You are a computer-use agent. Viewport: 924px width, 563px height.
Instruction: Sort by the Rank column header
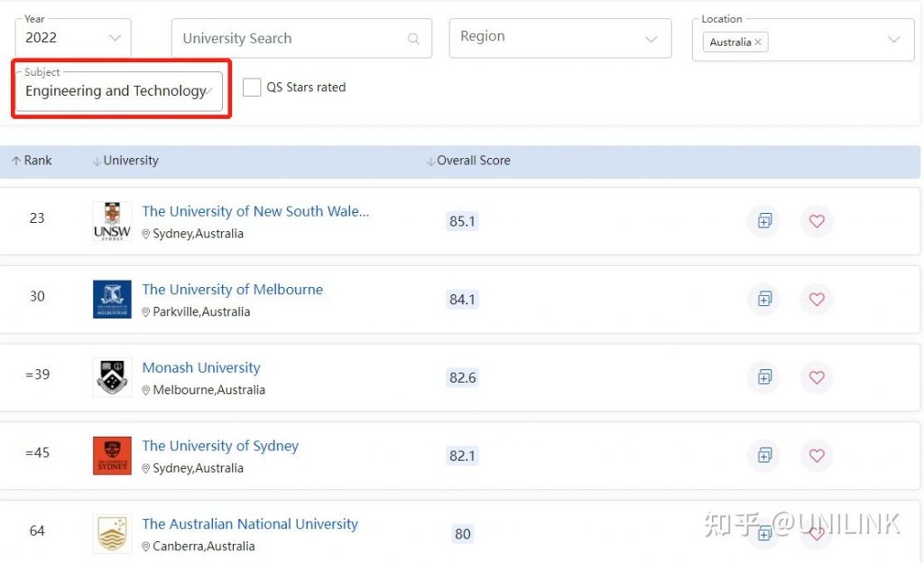coord(32,161)
